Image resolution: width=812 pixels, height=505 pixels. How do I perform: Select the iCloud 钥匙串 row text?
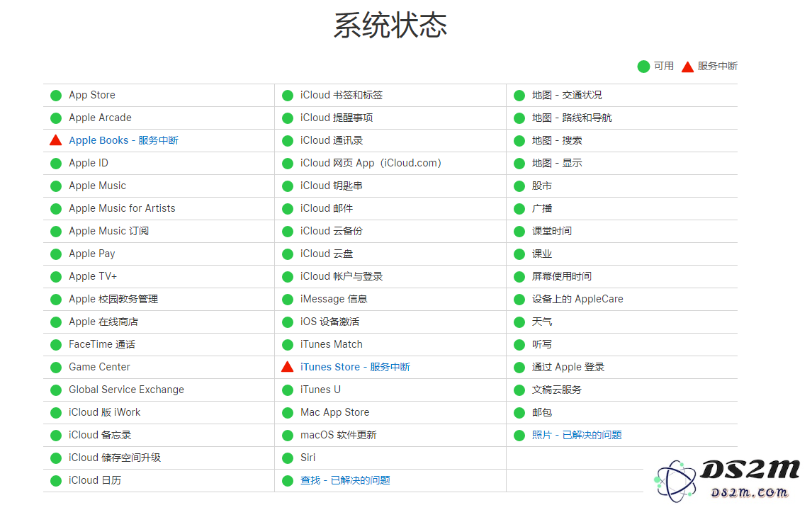[x=332, y=186]
